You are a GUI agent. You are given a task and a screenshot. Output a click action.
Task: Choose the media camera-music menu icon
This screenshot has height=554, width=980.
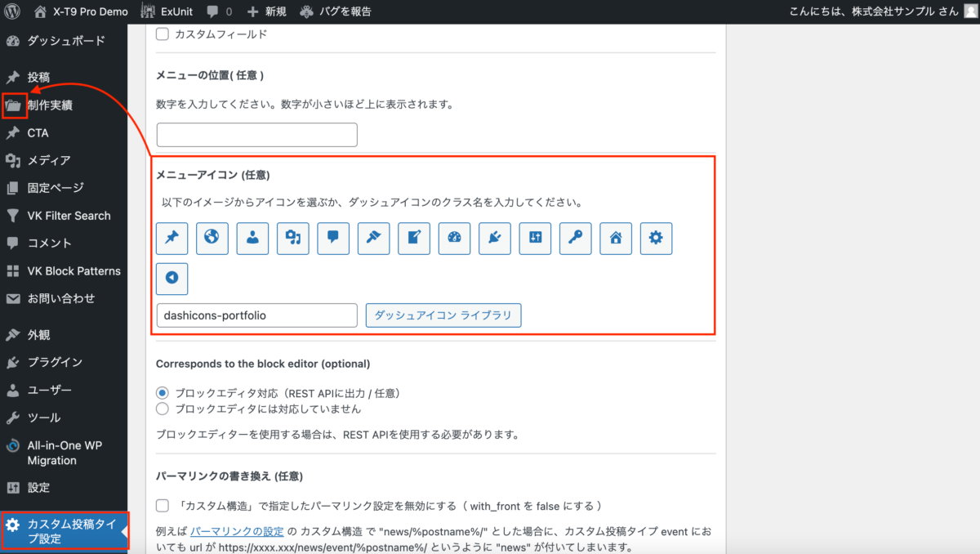point(293,238)
